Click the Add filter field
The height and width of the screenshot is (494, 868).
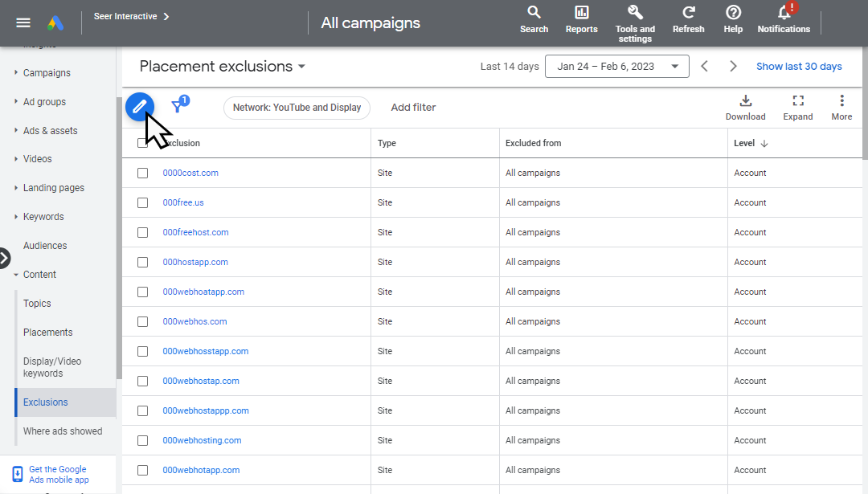pos(413,108)
